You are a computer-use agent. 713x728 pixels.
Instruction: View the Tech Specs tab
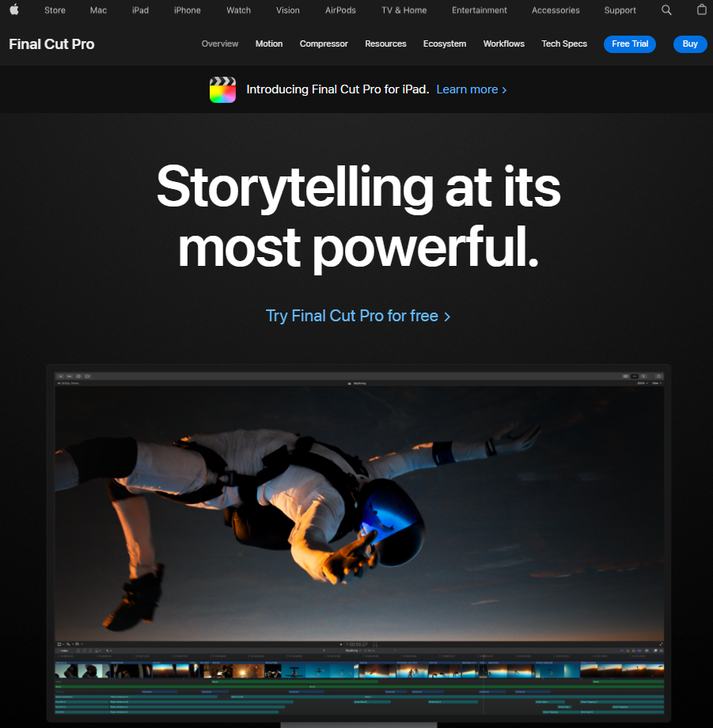[564, 44]
